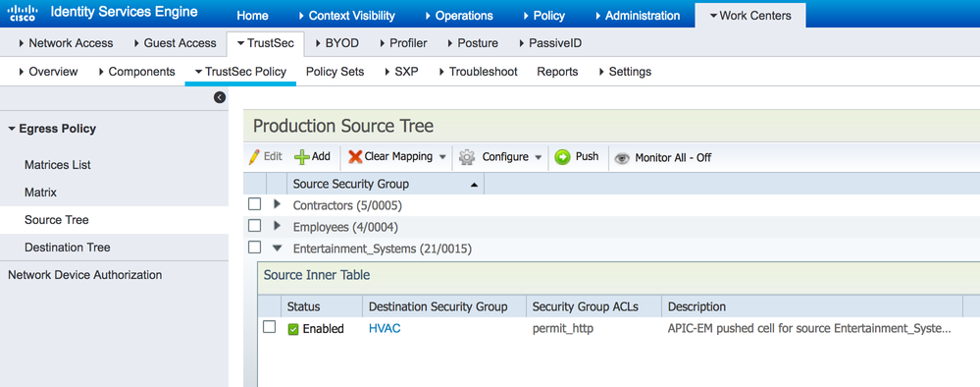Screen dimensions: 980x387
Task: Open the SXP tab
Action: click(x=401, y=72)
